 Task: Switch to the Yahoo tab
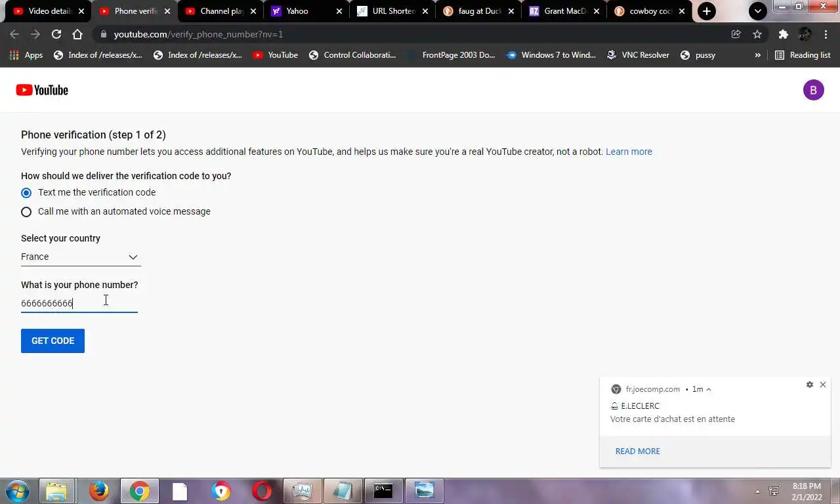click(x=306, y=11)
